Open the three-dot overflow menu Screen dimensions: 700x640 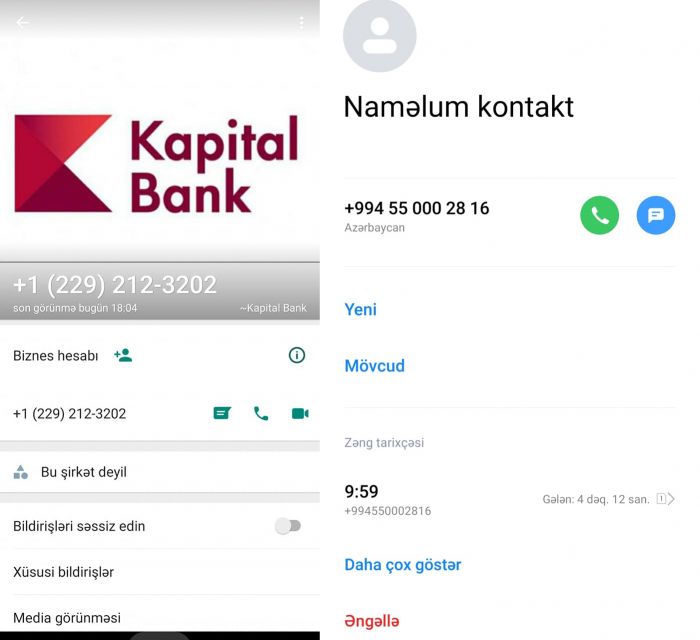coord(302,23)
